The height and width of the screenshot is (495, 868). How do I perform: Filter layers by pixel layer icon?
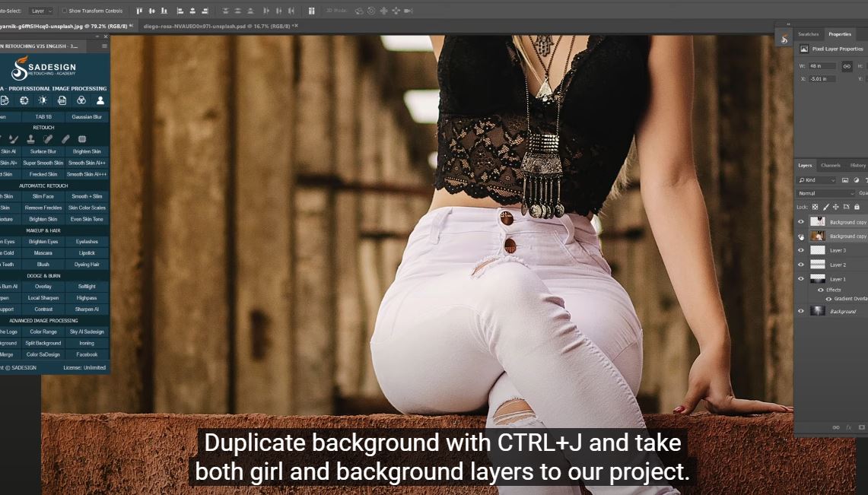coord(844,179)
